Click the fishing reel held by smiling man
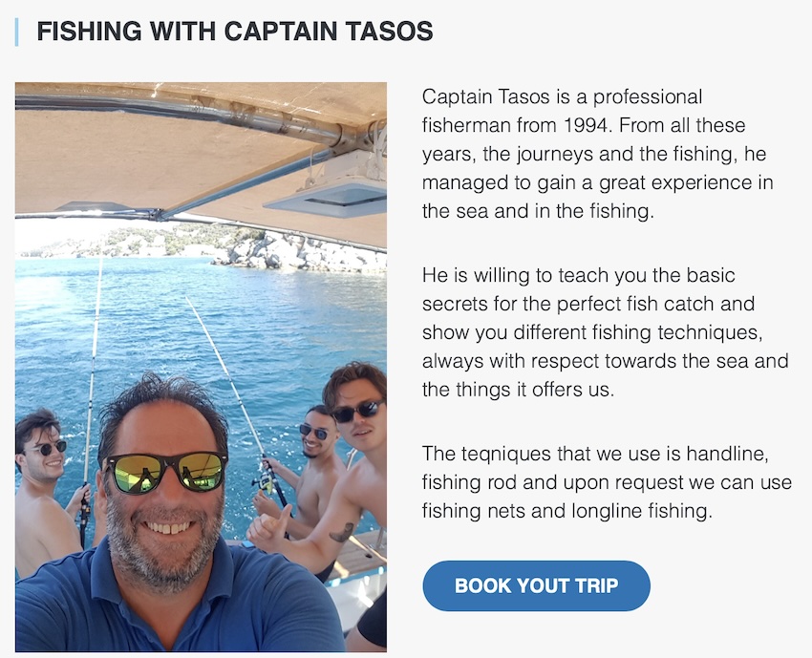The width and height of the screenshot is (812, 658). click(x=266, y=482)
